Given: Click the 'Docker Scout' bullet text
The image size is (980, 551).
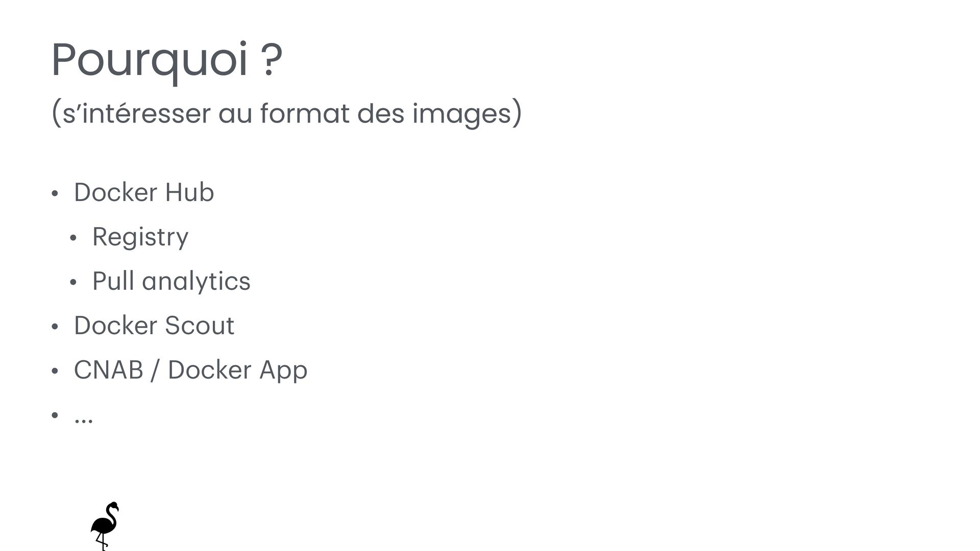Looking at the screenshot, I should click(x=154, y=325).
